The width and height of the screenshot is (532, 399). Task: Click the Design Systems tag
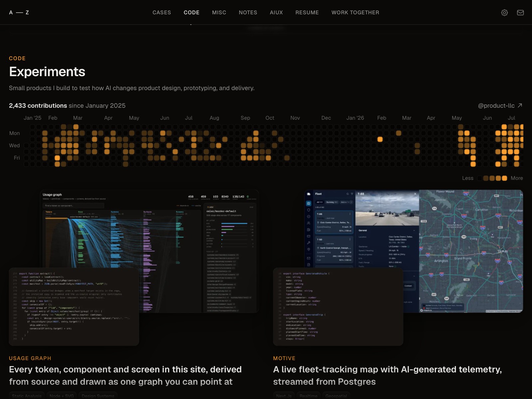(x=98, y=396)
